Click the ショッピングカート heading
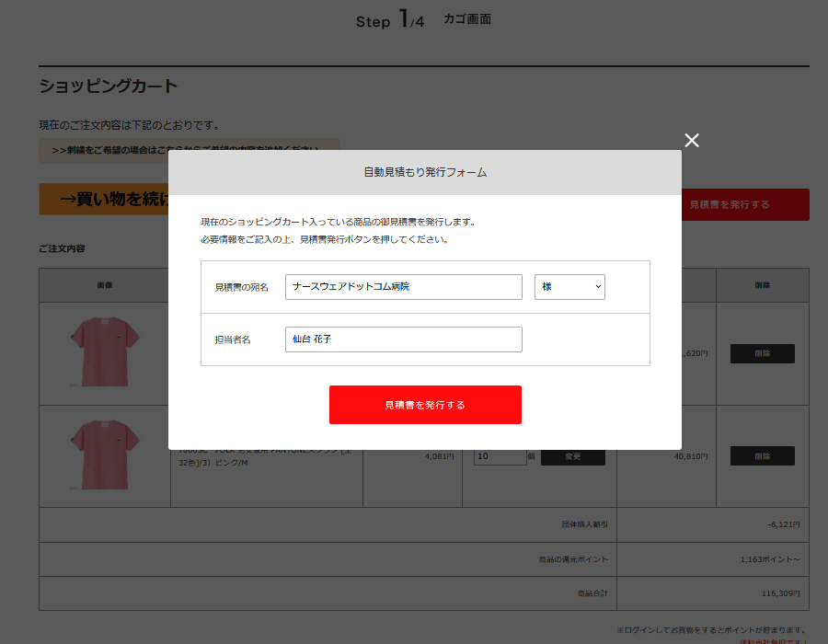Screen dimensions: 828x644 tap(109, 86)
